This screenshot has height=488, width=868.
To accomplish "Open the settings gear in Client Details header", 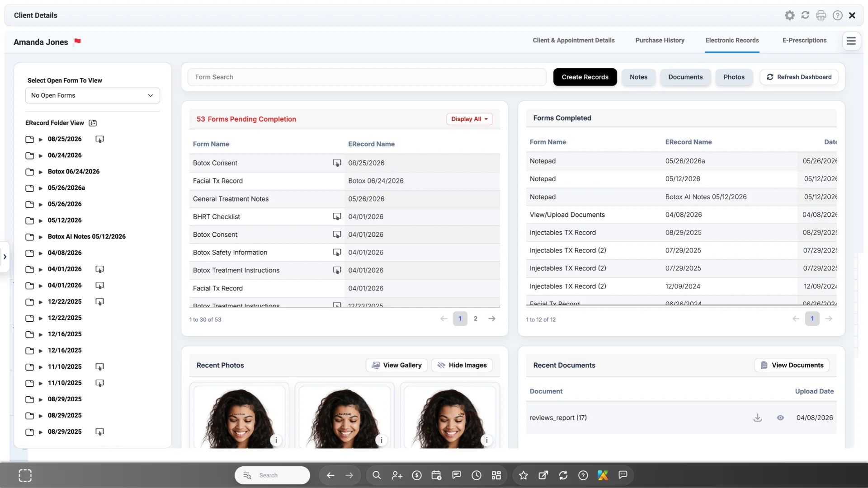I will 789,15.
